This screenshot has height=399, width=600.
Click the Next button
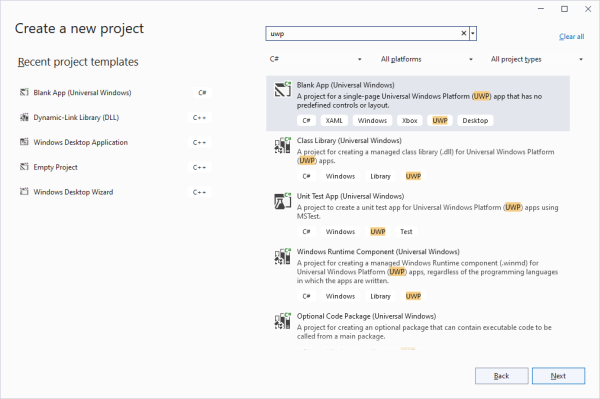(558, 376)
